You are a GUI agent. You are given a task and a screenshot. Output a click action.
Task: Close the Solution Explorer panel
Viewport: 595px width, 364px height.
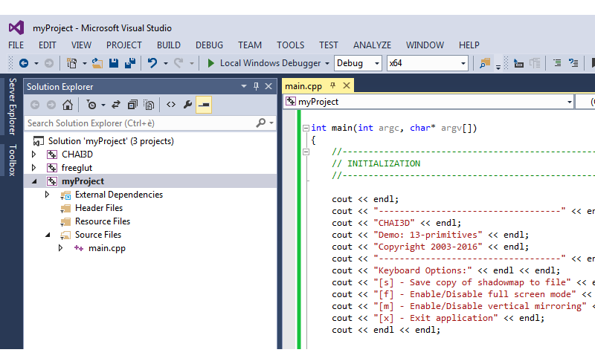268,86
